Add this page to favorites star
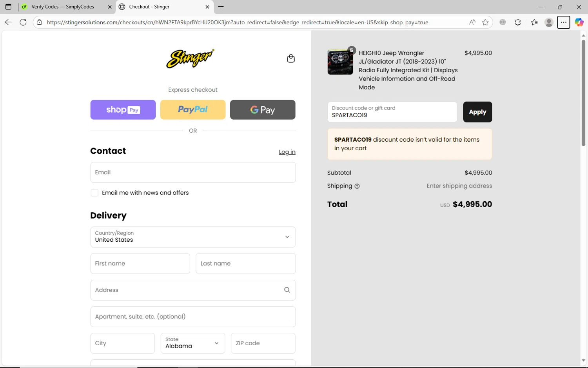This screenshot has width=588, height=368. tap(485, 22)
